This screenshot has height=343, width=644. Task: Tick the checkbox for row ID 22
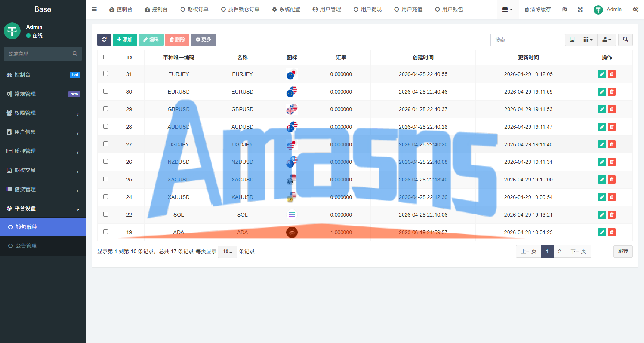pyautogui.click(x=106, y=214)
